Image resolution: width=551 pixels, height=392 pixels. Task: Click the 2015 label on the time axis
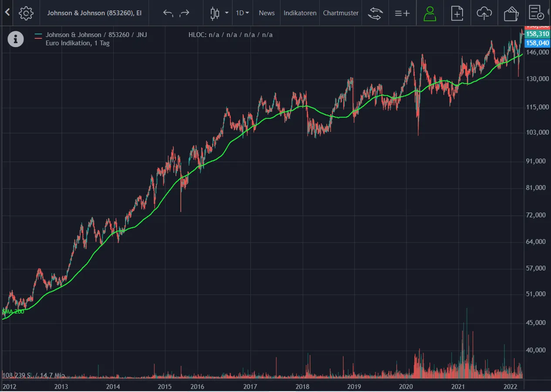pos(165,386)
